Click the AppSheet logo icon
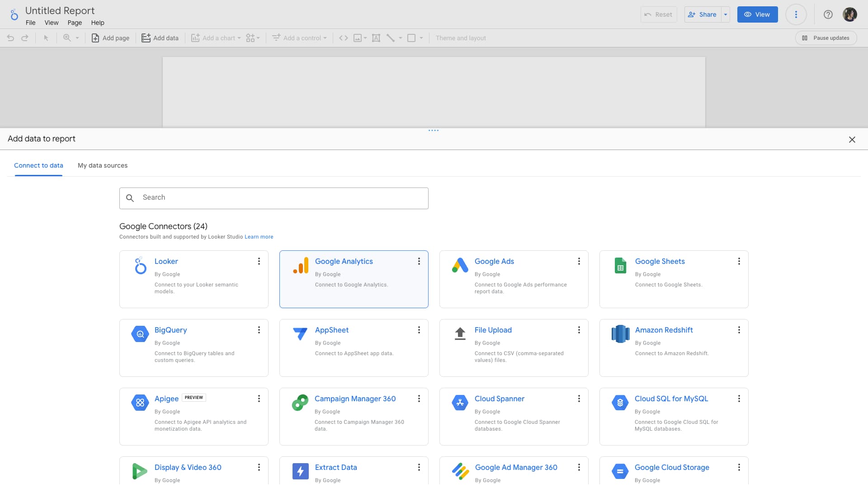The image size is (868, 488). pos(300,334)
